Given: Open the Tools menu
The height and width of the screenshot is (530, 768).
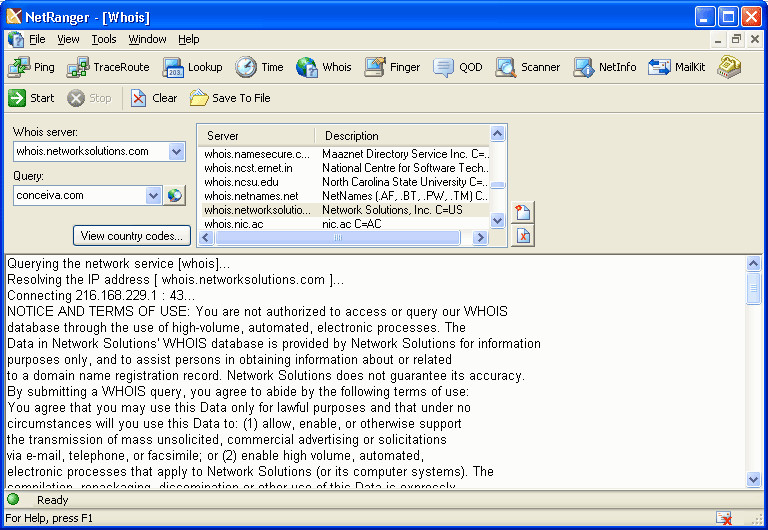Looking at the screenshot, I should [104, 39].
